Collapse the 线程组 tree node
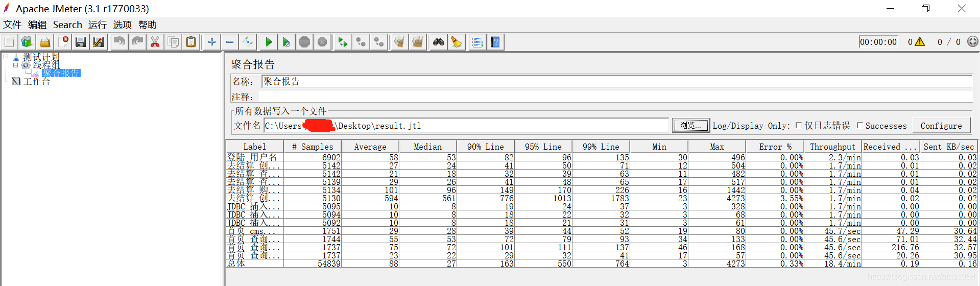Image resolution: width=980 pixels, height=286 pixels. (x=15, y=65)
